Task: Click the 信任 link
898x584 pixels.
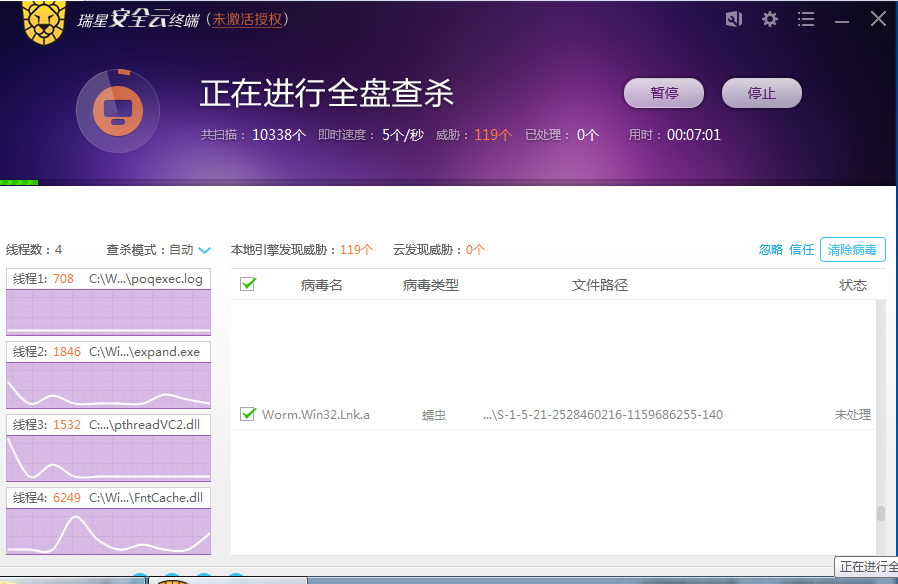Action: (x=801, y=250)
